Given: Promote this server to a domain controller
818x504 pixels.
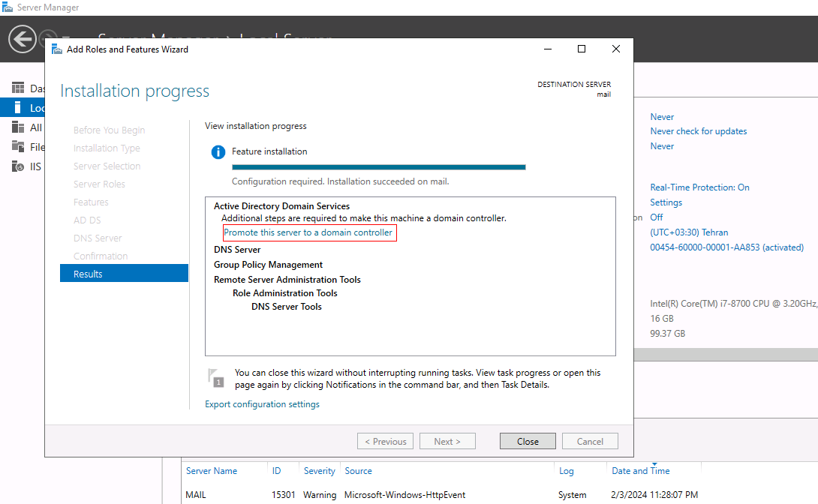Looking at the screenshot, I should 308,232.
